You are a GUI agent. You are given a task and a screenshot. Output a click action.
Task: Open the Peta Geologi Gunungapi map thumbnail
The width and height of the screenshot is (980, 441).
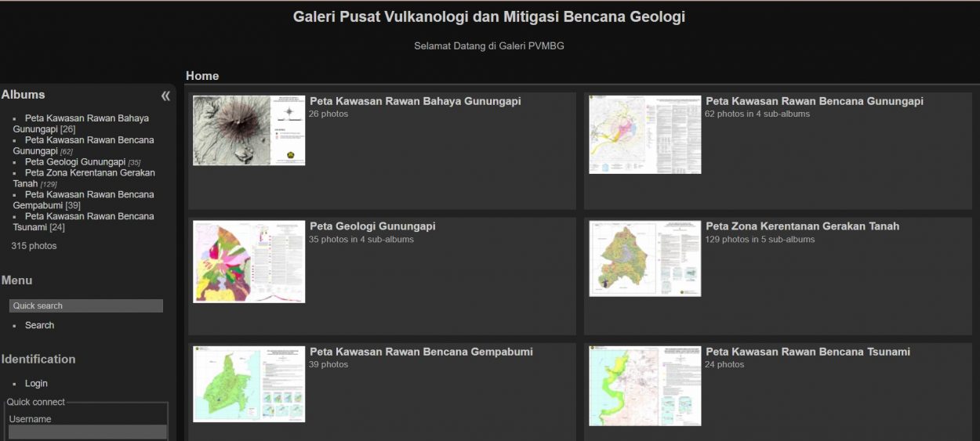click(249, 262)
